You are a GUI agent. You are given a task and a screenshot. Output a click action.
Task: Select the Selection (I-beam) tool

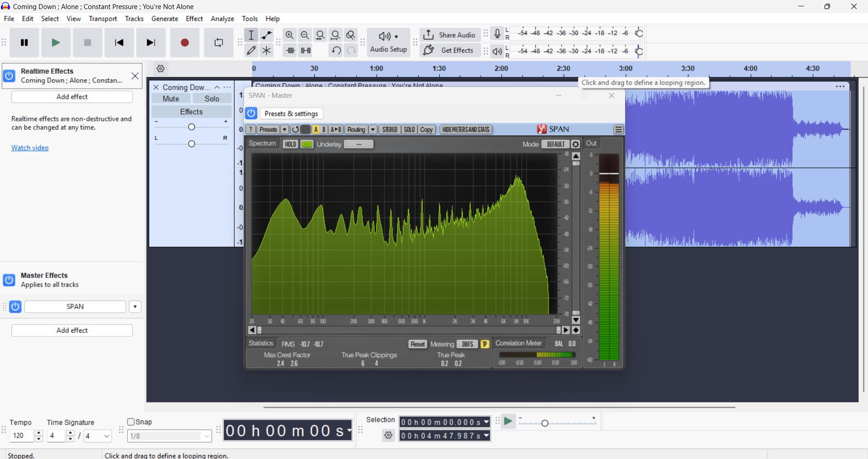[251, 35]
